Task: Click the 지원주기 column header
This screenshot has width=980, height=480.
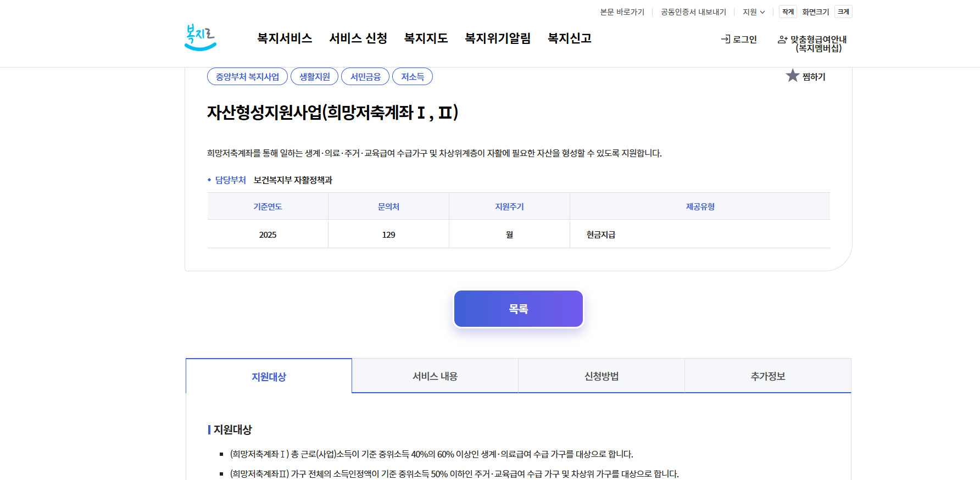Action: point(509,206)
